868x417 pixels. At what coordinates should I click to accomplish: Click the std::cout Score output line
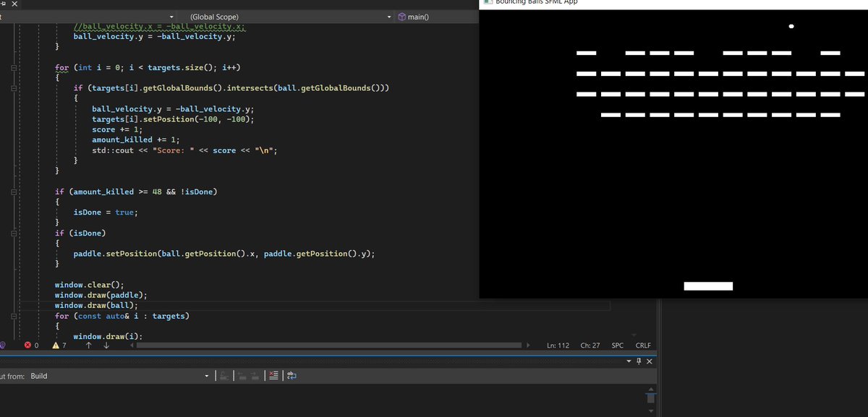pyautogui.click(x=184, y=150)
